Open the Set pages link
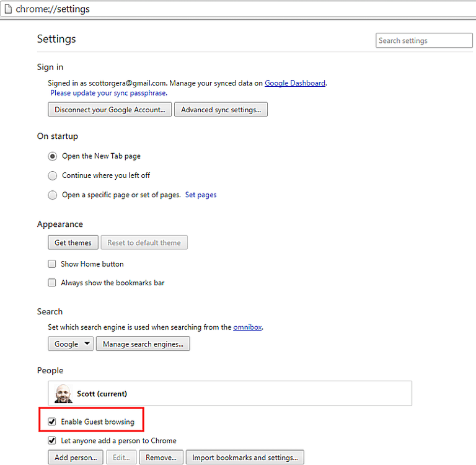Viewport: 476px width, 465px height. click(201, 195)
